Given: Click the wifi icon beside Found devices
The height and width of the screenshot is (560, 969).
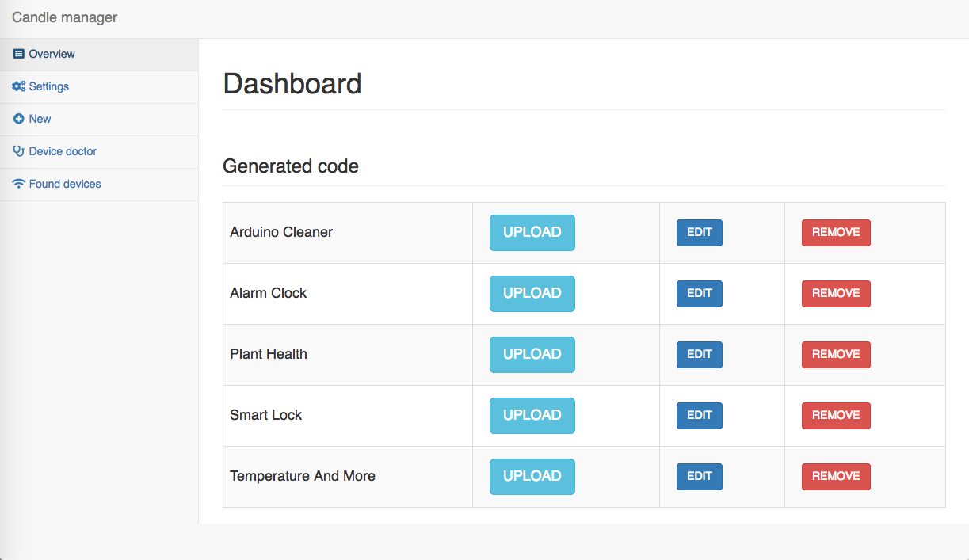Looking at the screenshot, I should point(19,184).
